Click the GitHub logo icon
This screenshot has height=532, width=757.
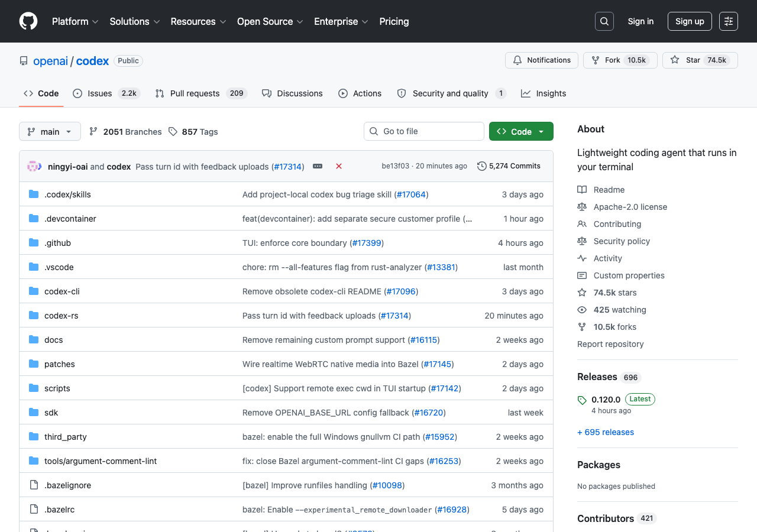pos(28,21)
